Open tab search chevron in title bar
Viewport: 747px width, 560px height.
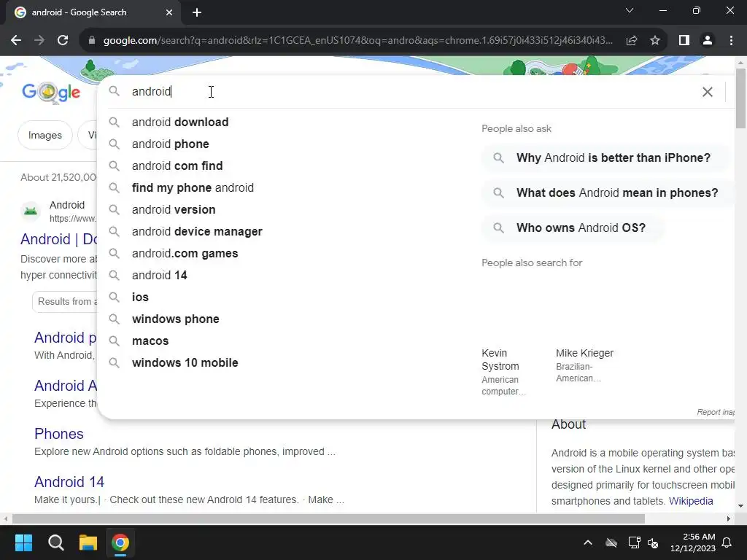[630, 10]
